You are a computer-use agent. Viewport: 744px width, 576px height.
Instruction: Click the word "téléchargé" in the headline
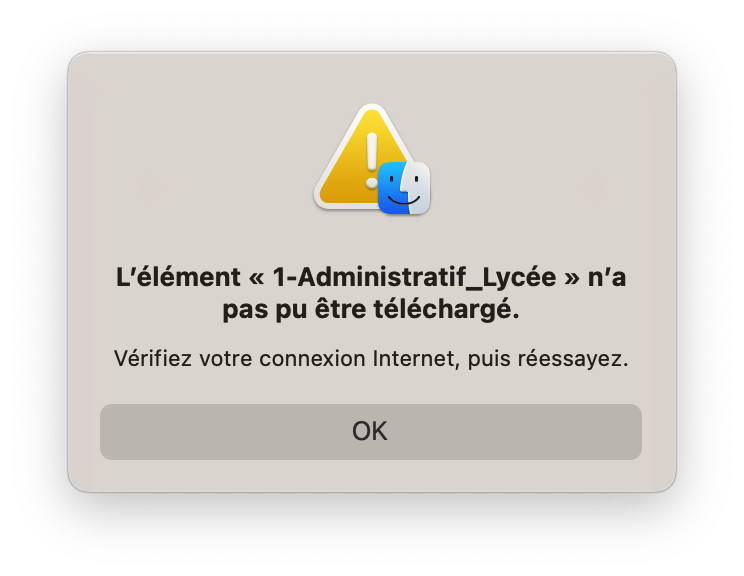pos(446,309)
